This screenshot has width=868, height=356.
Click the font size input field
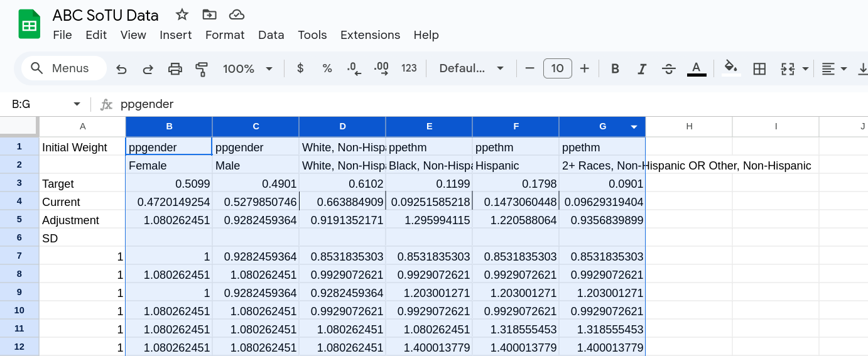557,68
